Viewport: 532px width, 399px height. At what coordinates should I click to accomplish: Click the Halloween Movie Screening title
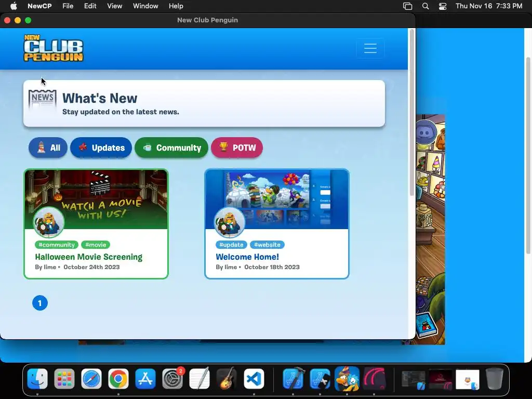(x=88, y=257)
